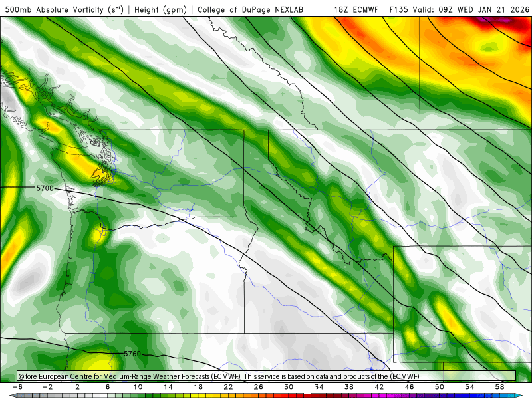Click the 30 color scale label

289,387
